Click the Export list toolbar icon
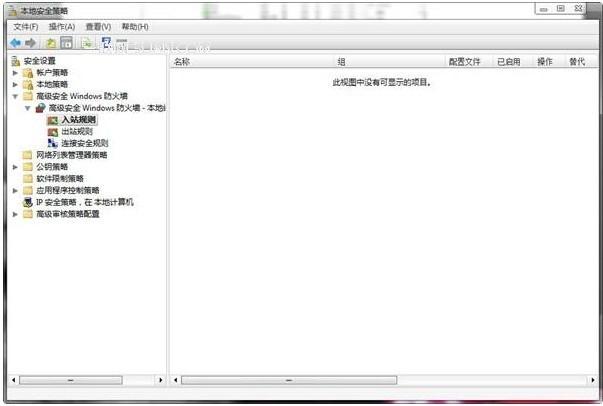603x406 pixels. tap(88, 43)
